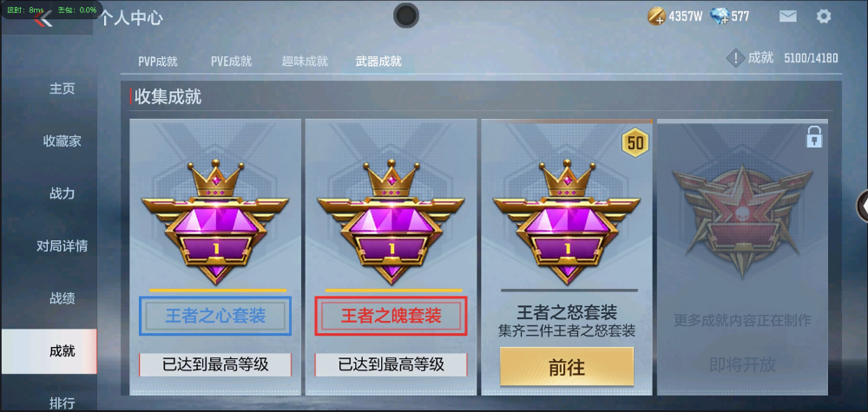Open the settings gear icon
This screenshot has height=412, width=868.
pyautogui.click(x=824, y=16)
